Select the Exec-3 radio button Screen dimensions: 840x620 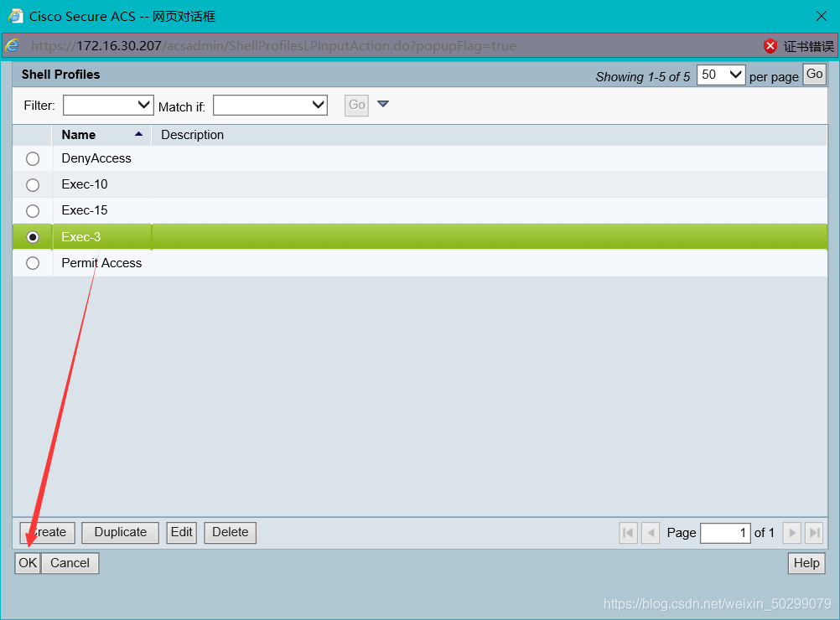pyautogui.click(x=33, y=237)
